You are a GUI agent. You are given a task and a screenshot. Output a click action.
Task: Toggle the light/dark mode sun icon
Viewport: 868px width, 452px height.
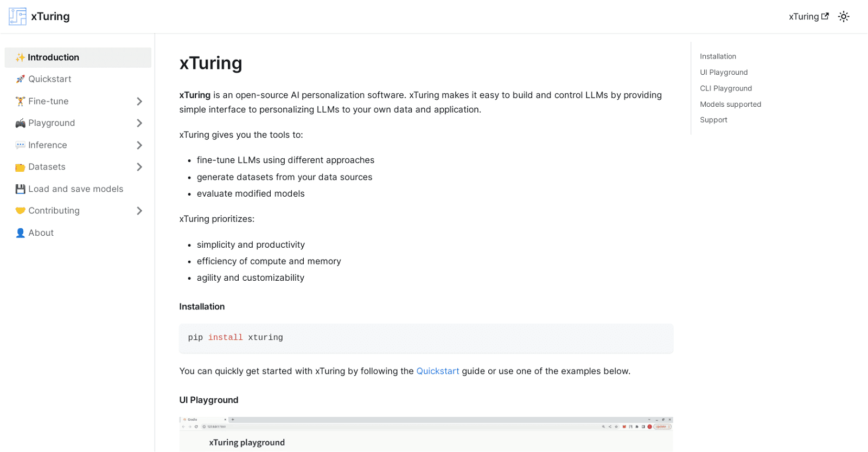tap(843, 16)
